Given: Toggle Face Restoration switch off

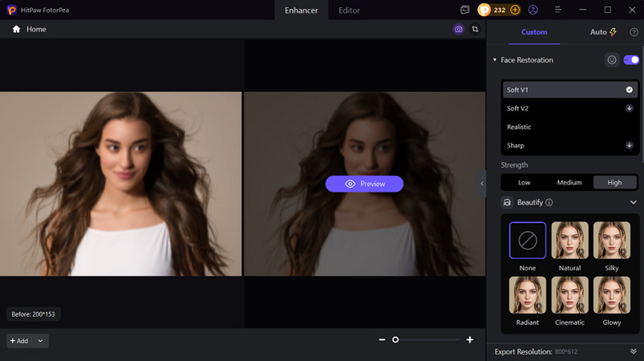Looking at the screenshot, I should click(x=631, y=60).
